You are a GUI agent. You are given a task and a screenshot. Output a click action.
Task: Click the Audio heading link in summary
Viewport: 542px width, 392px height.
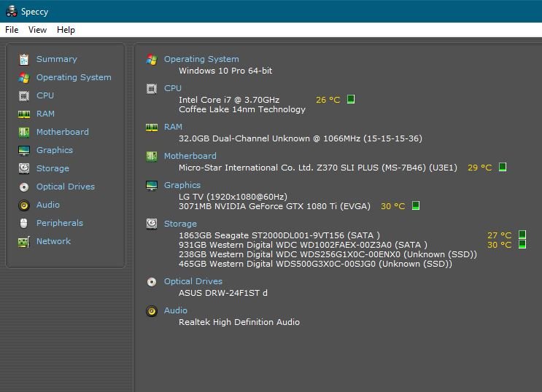176,310
